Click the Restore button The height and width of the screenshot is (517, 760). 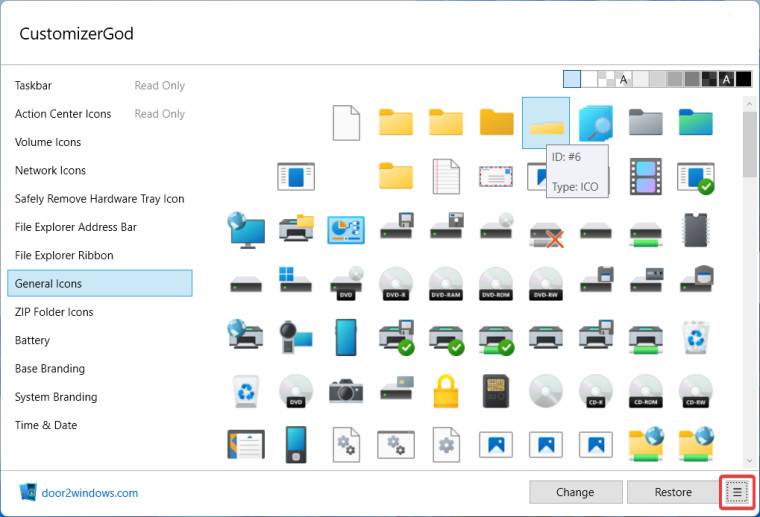(x=673, y=492)
